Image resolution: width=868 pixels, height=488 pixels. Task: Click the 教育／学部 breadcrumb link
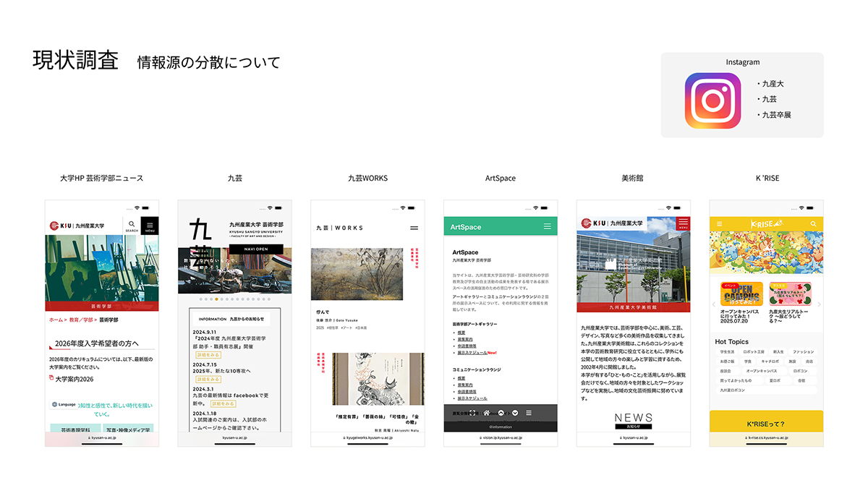tap(80, 320)
